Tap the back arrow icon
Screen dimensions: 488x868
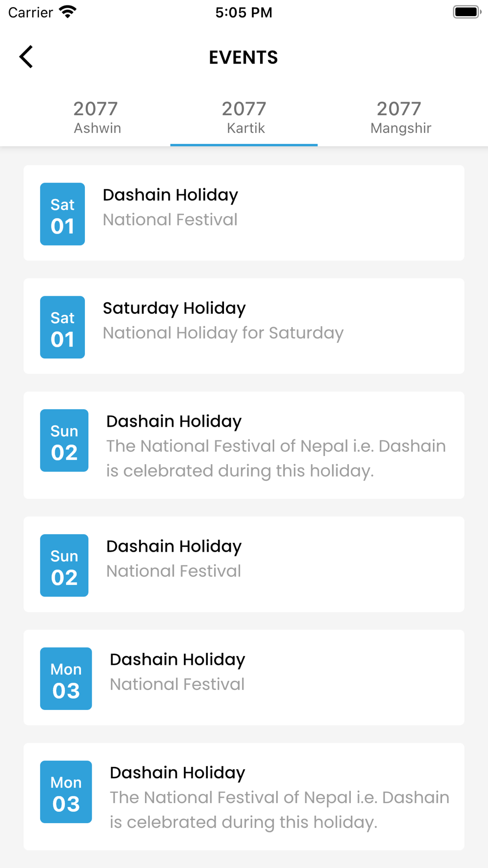pyautogui.click(x=26, y=57)
